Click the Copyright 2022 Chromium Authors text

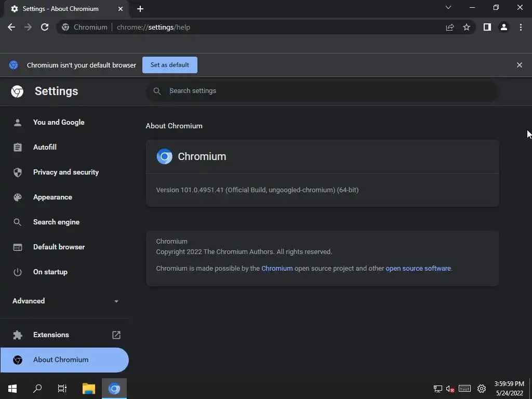[244, 252]
